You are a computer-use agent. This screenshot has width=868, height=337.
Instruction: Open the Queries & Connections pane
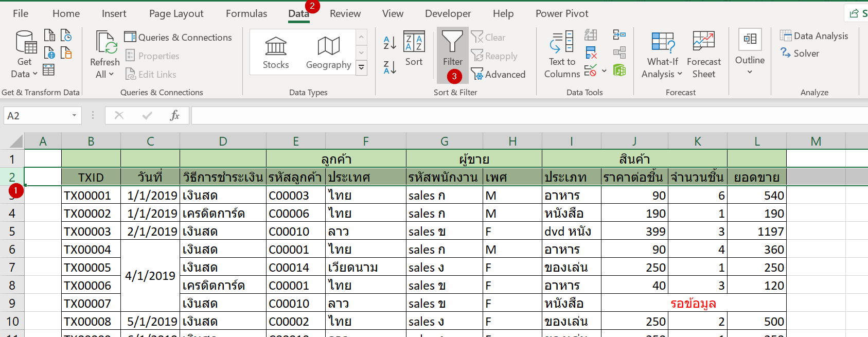click(178, 37)
